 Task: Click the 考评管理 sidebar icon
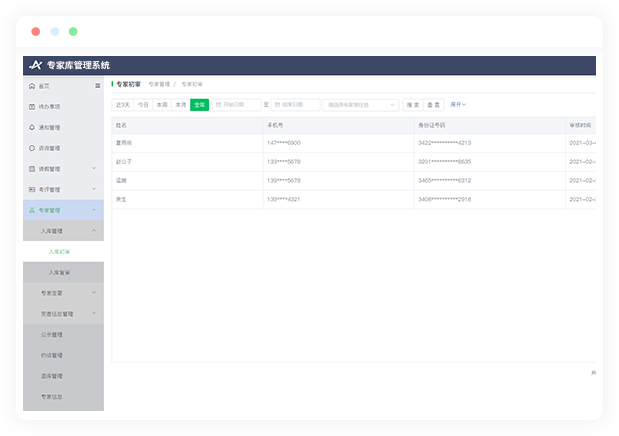pyautogui.click(x=32, y=189)
